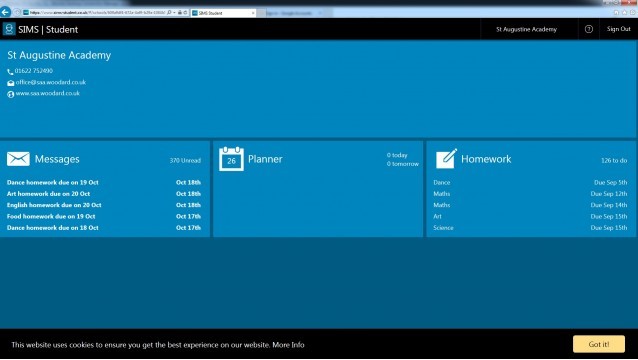Email office@saa.woodard.co.uk link

(51, 82)
